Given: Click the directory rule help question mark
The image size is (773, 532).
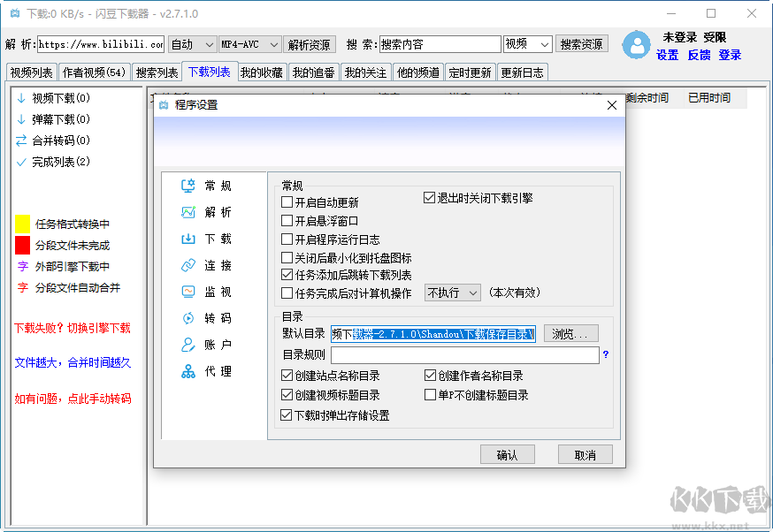Looking at the screenshot, I should (x=606, y=354).
